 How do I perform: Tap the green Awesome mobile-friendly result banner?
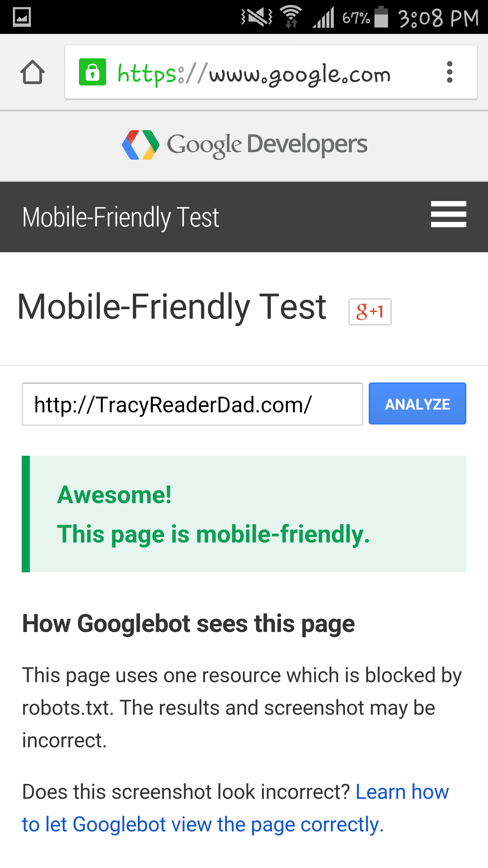coord(244,514)
